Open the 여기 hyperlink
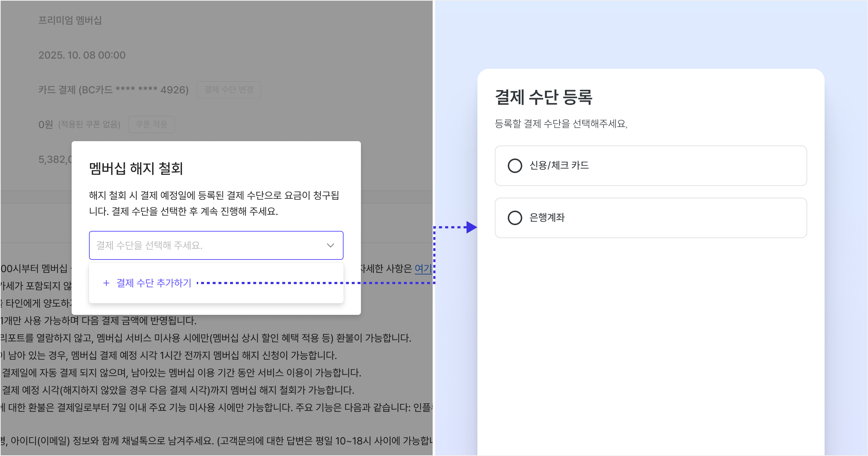 (423, 269)
